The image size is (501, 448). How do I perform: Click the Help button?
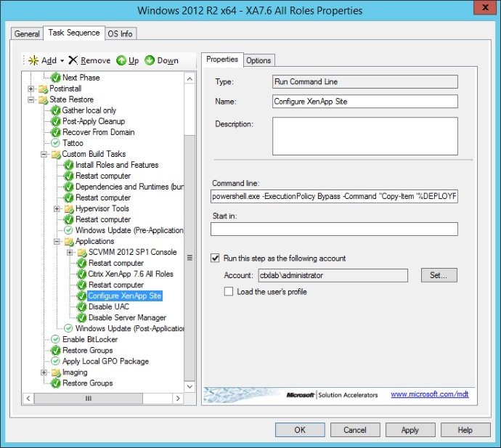(x=465, y=430)
